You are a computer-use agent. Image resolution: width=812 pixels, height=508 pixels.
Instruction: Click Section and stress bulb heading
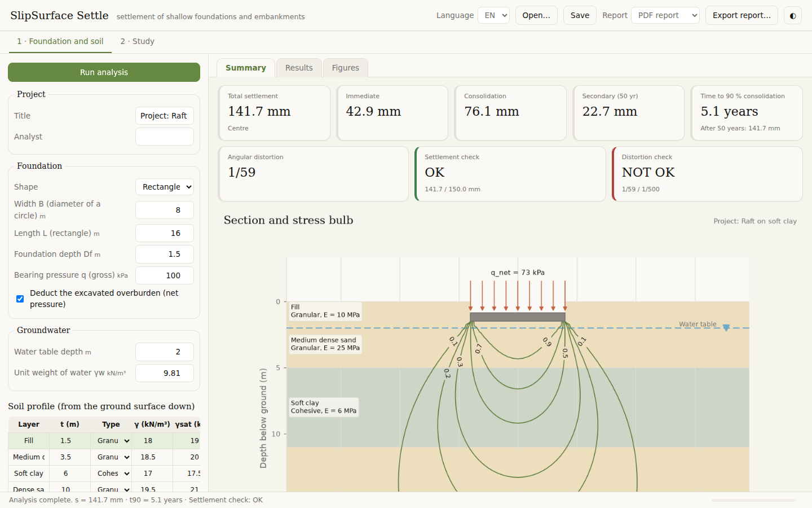[289, 220]
